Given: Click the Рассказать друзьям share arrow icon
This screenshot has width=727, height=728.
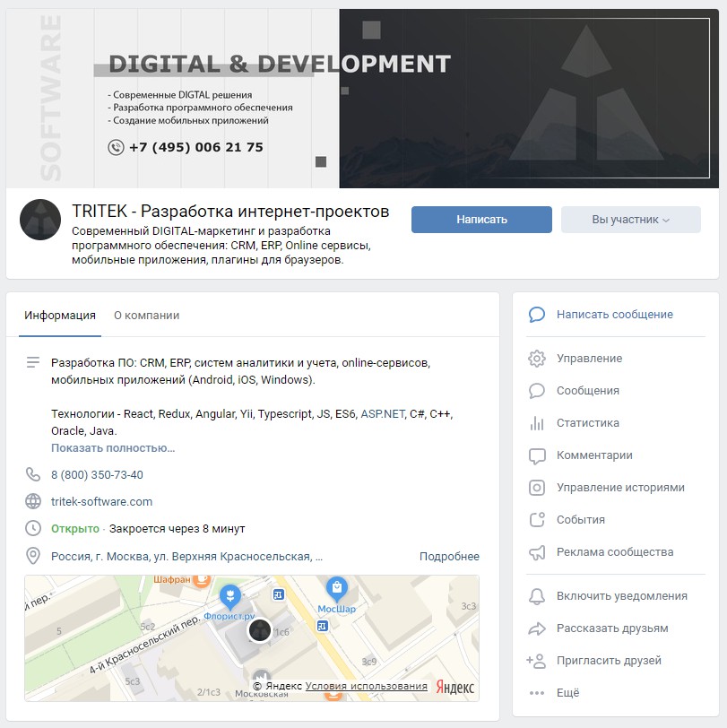Looking at the screenshot, I should click(537, 628).
